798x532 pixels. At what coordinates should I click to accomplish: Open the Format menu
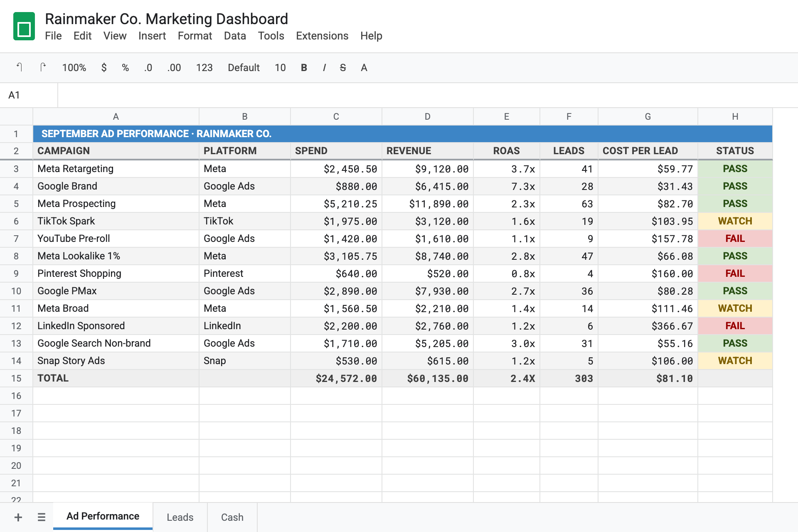pos(195,36)
